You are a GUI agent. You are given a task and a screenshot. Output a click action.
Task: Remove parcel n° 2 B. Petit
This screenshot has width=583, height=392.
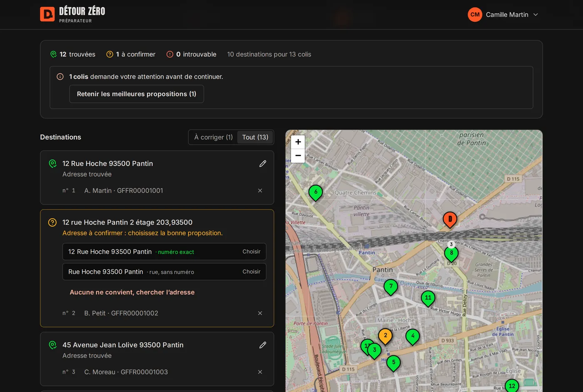260,313
